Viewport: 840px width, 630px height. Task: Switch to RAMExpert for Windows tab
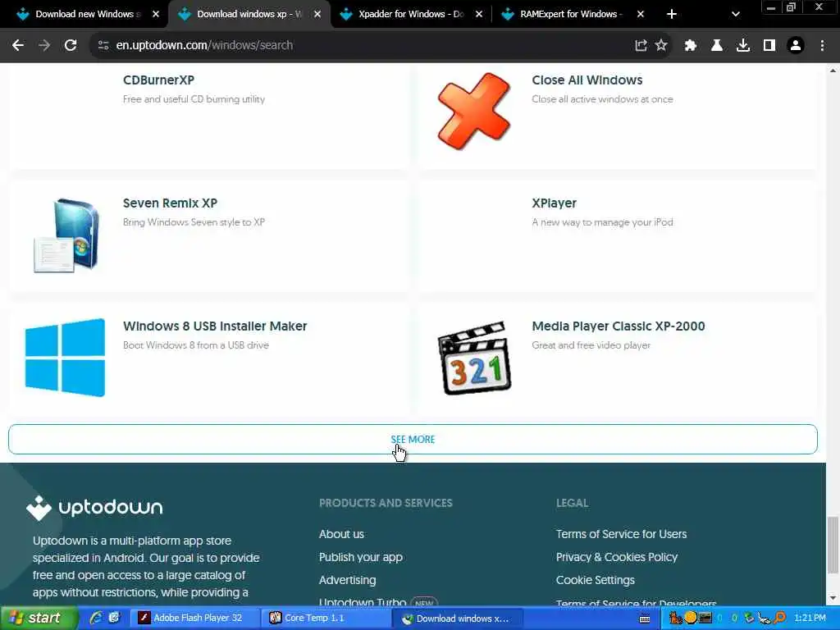(573, 15)
